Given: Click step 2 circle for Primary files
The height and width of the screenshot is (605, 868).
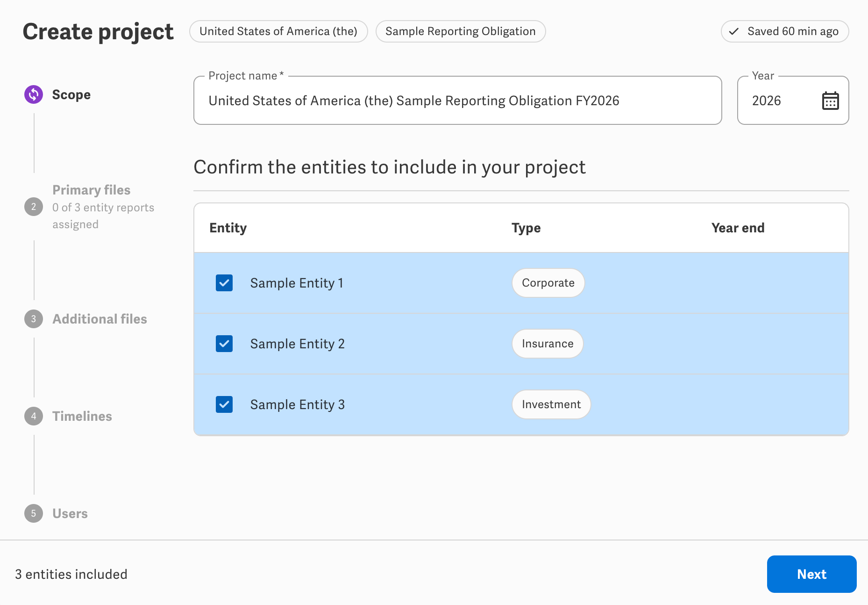Looking at the screenshot, I should click(x=34, y=207).
